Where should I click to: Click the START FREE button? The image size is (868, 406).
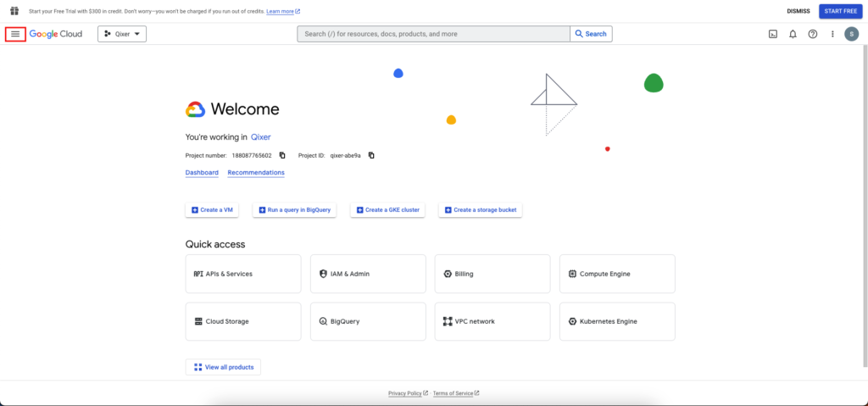pyautogui.click(x=840, y=11)
